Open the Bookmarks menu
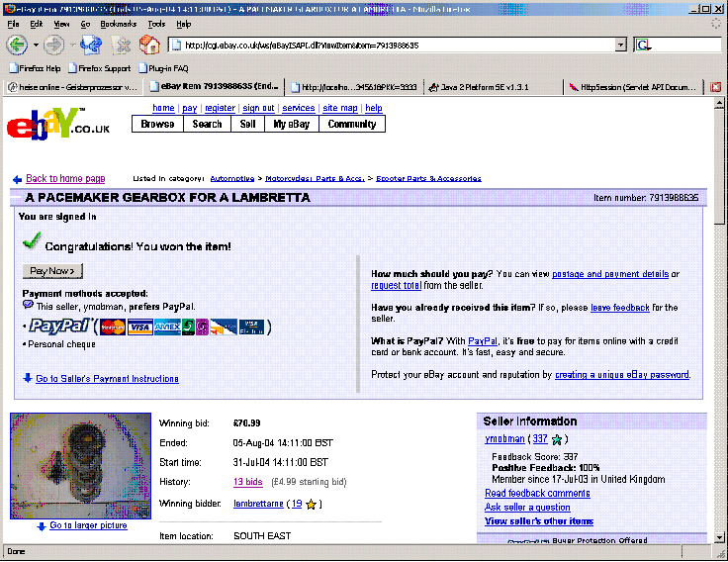The image size is (728, 562). [119, 24]
